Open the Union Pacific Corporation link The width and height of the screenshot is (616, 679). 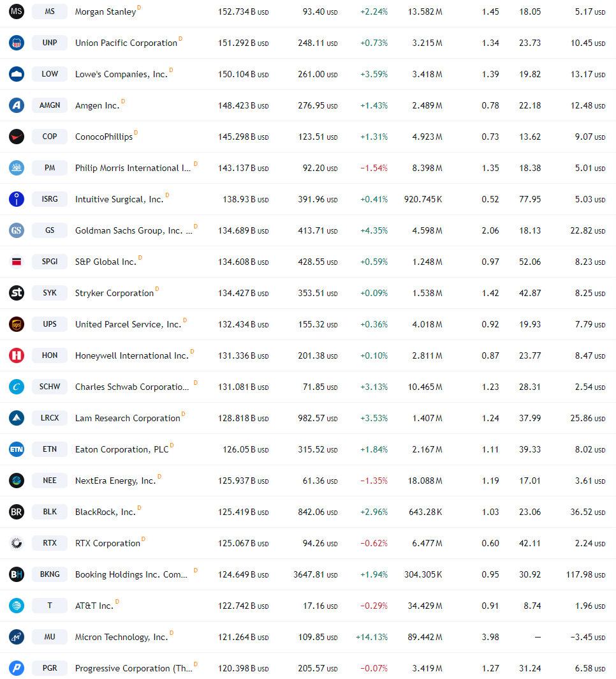pyautogui.click(x=126, y=43)
